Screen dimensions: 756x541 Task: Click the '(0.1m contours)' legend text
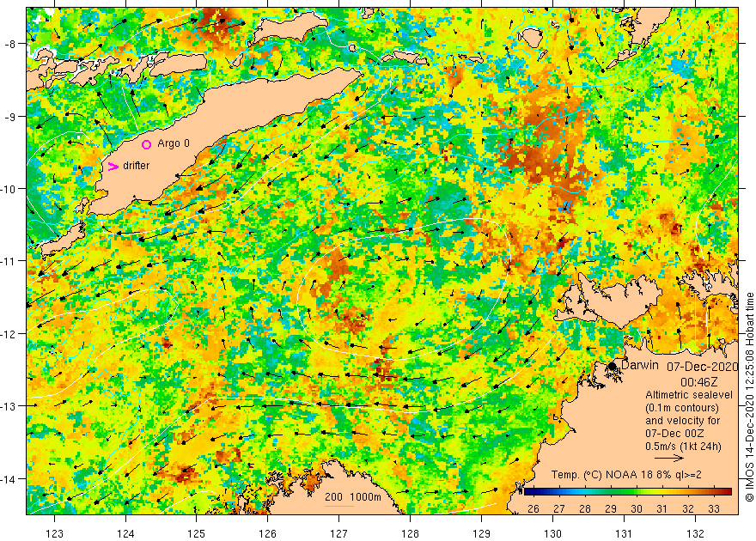point(682,408)
